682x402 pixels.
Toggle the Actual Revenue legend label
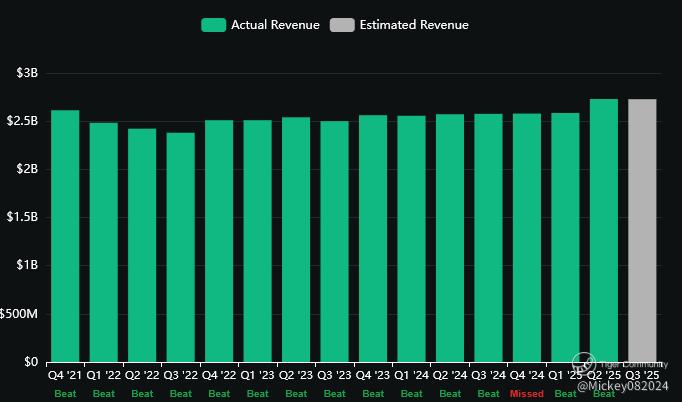(x=275, y=25)
